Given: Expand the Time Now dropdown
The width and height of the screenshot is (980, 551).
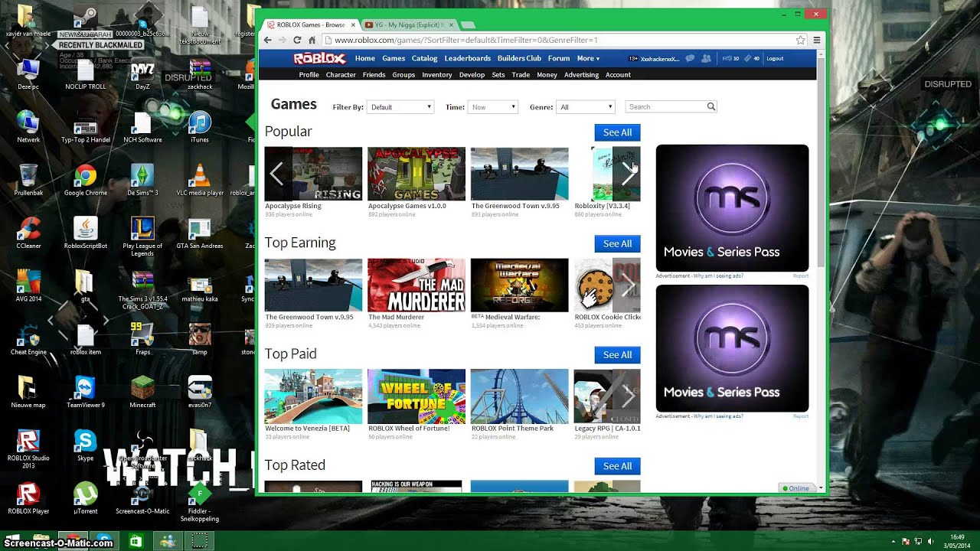Looking at the screenshot, I should [492, 107].
